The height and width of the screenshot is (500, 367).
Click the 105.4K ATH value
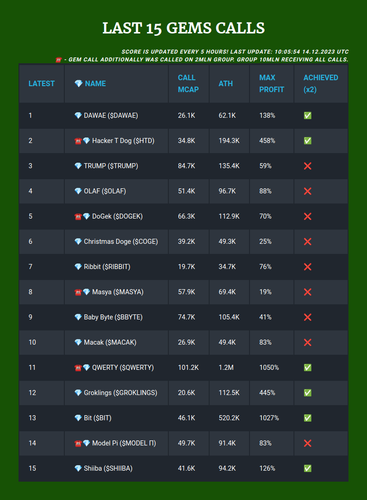229,317
